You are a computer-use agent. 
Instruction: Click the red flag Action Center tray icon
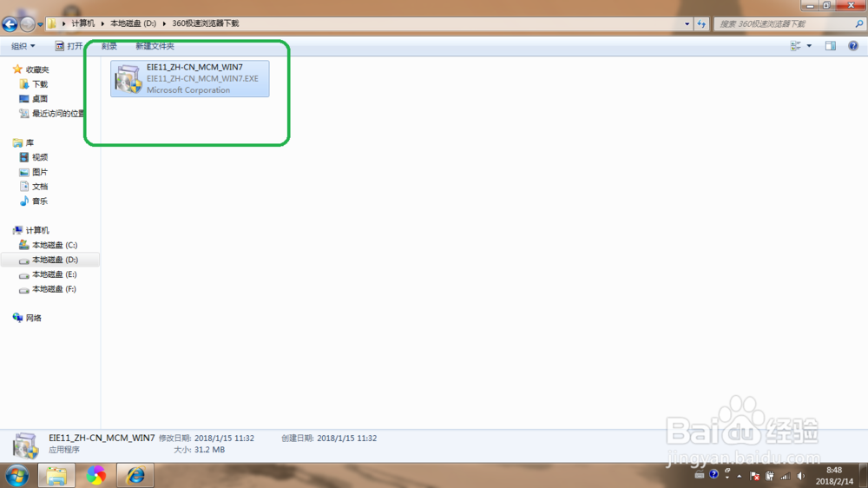tap(754, 476)
